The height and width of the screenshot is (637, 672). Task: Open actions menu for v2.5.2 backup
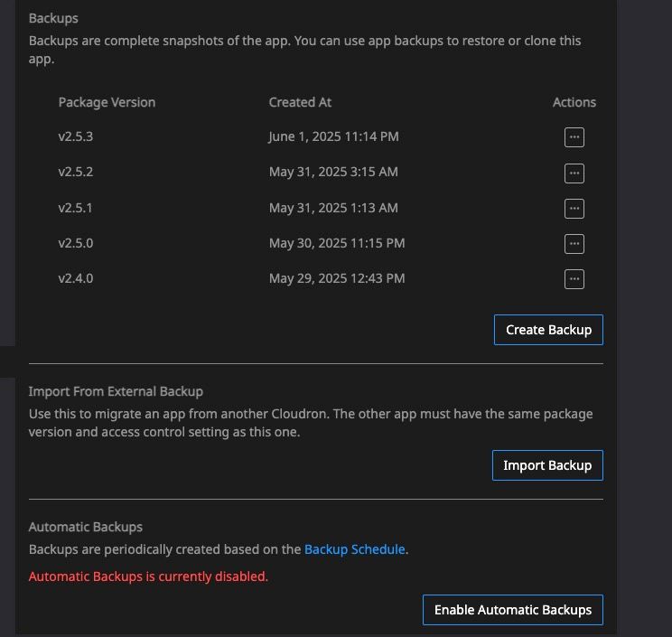pyautogui.click(x=574, y=173)
